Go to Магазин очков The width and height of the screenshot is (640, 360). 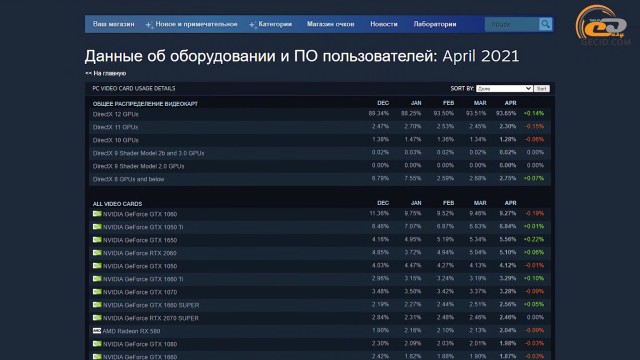[331, 24]
